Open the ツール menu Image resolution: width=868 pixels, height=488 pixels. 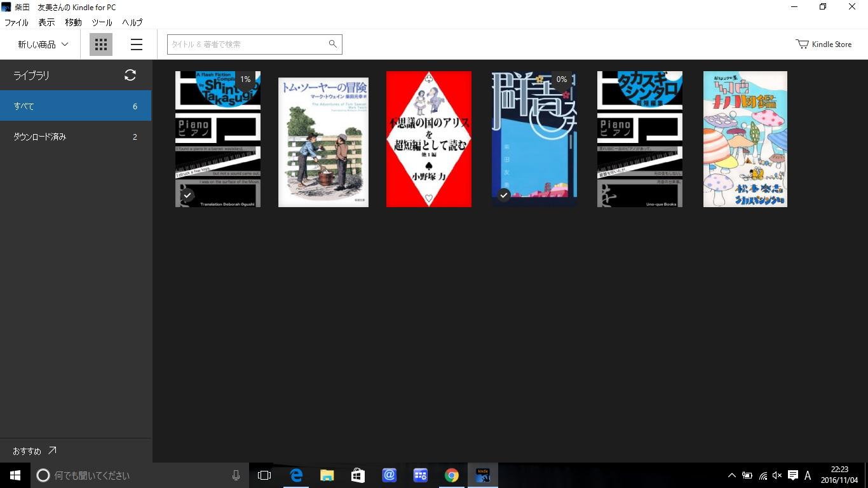(x=102, y=22)
